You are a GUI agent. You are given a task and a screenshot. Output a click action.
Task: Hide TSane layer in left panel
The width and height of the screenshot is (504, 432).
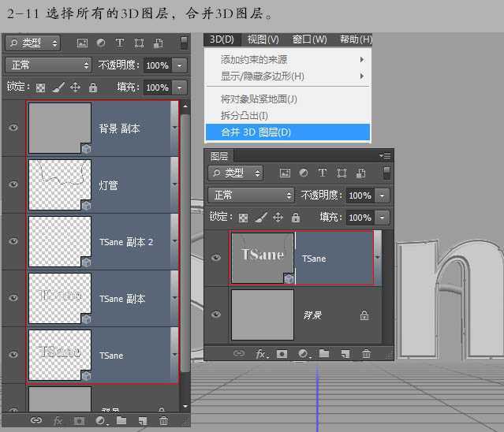[13, 355]
